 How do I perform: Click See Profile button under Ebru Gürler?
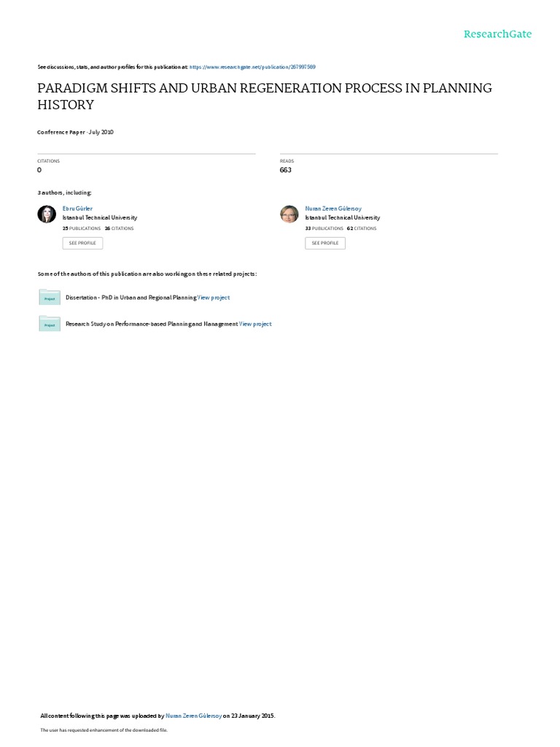click(x=82, y=243)
